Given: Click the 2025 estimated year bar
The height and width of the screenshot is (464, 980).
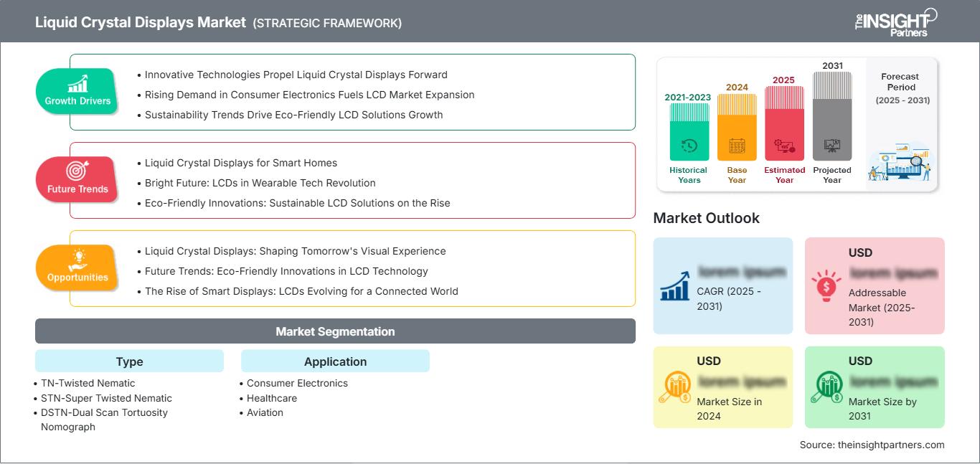Looking at the screenshot, I should (784, 123).
